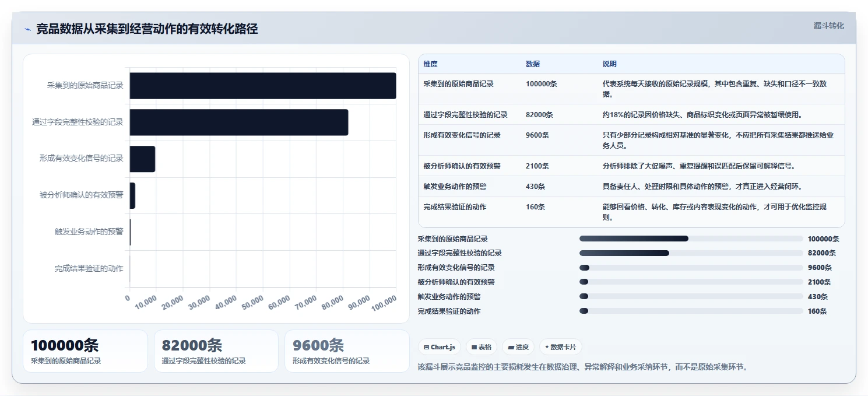Viewport: 868px width, 396px height.
Task: Click the chart bar for 通过字段完整性校验的记录
Action: pyautogui.click(x=239, y=122)
